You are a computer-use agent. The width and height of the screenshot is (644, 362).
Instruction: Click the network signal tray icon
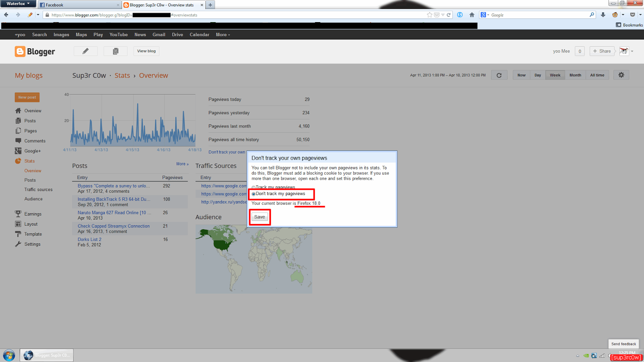(602, 356)
